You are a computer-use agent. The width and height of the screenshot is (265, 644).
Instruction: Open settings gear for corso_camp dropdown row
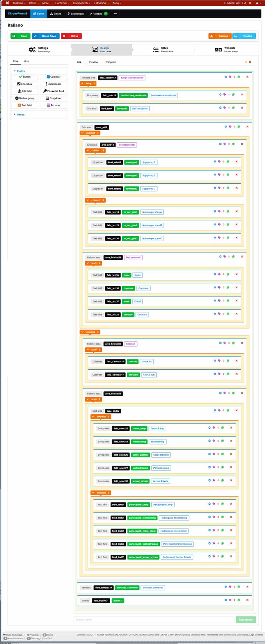coord(209,428)
